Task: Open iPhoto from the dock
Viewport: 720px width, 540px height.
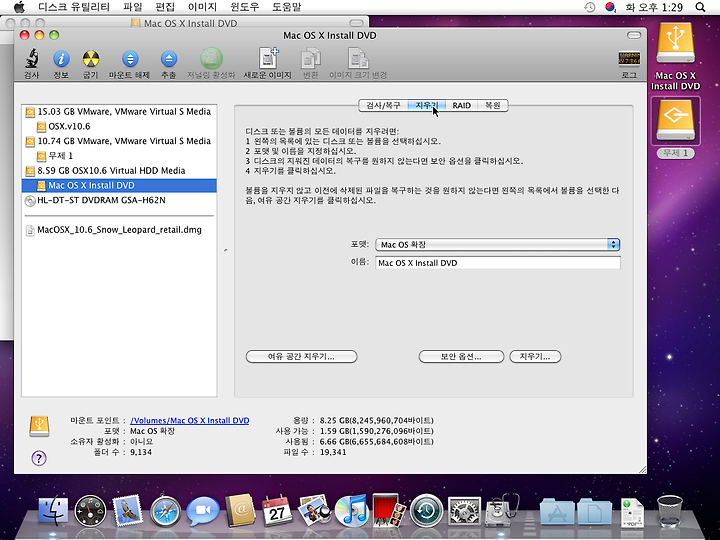Action: [x=314, y=510]
